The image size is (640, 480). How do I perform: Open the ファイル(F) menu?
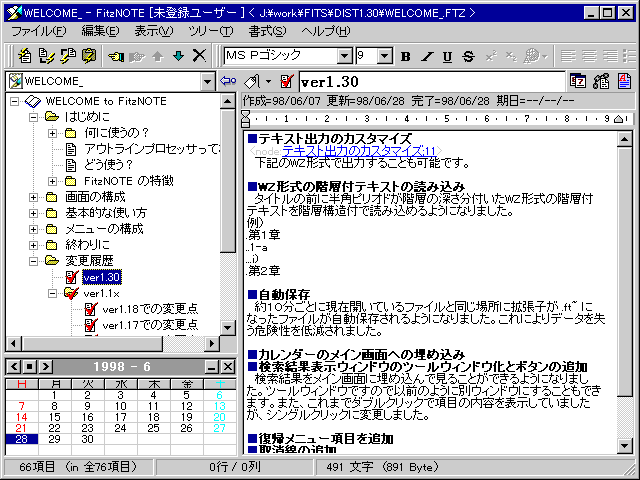click(38, 31)
